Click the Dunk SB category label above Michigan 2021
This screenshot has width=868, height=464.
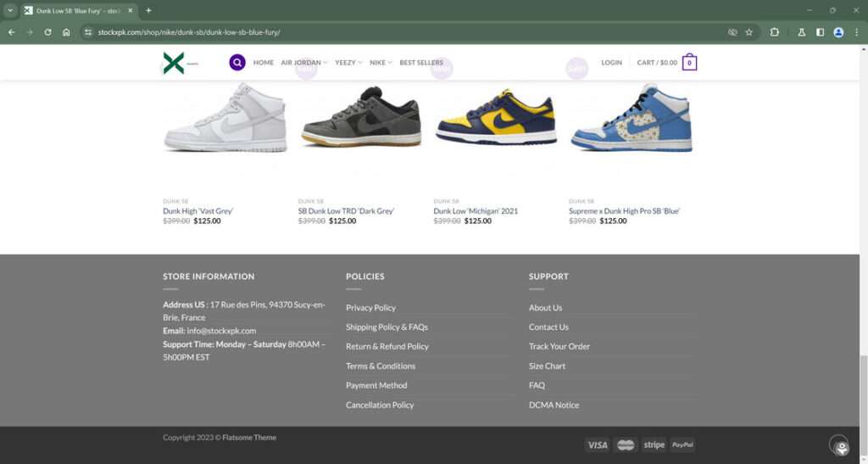(446, 201)
